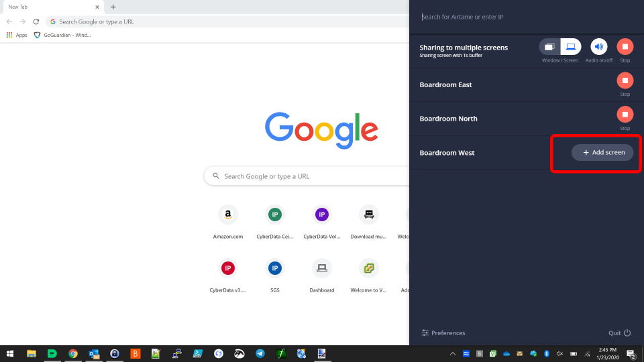The width and height of the screenshot is (644, 362).
Task: Open the blue circular sync taskbar icon
Action: pos(219,354)
